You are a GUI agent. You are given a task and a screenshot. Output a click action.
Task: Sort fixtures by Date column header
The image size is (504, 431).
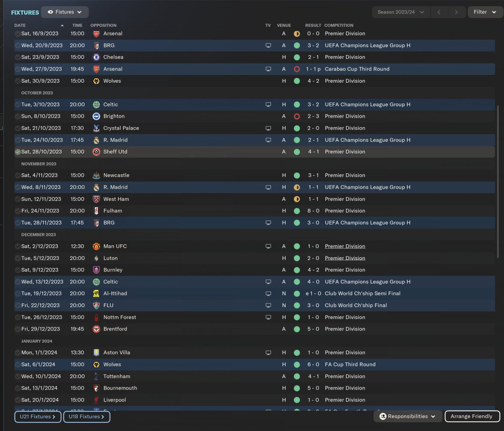click(20, 25)
